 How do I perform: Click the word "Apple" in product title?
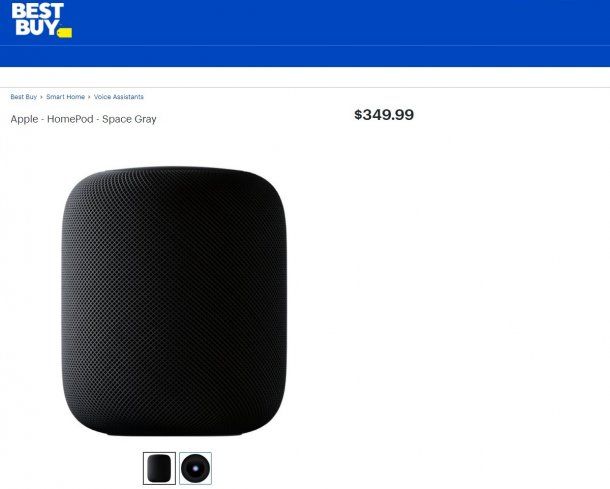pos(24,119)
